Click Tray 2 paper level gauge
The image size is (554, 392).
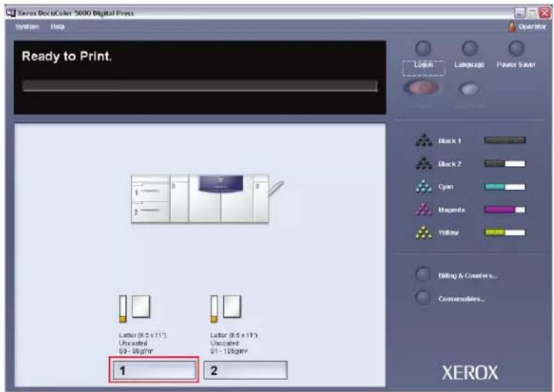click(x=214, y=309)
